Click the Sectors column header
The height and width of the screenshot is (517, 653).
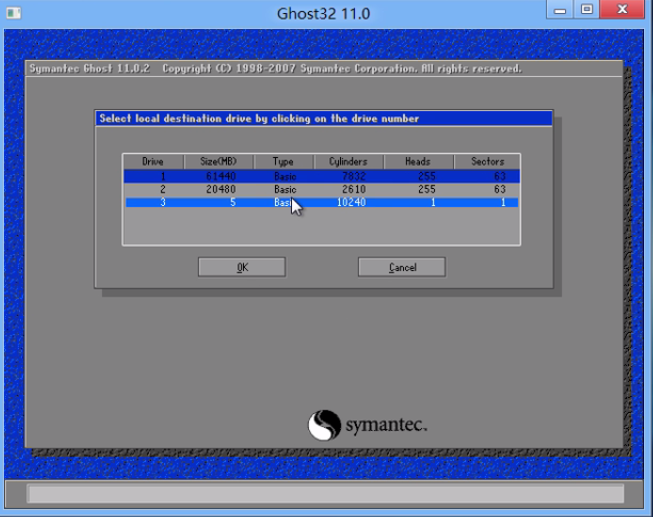487,162
